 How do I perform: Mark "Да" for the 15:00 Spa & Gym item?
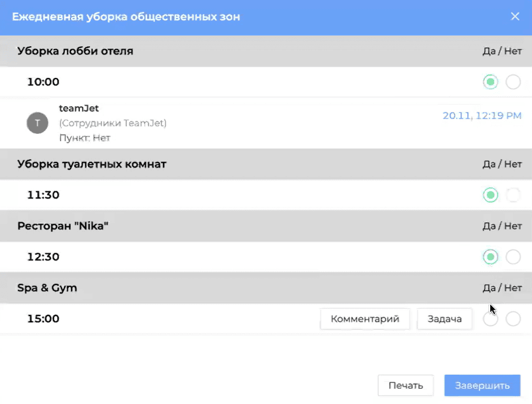pos(490,319)
